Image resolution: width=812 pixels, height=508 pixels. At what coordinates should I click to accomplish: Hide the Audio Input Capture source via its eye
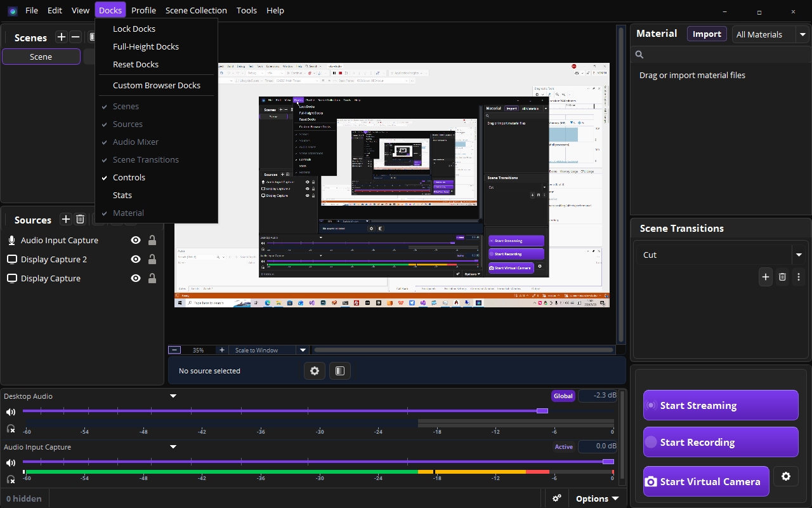pyautogui.click(x=135, y=240)
